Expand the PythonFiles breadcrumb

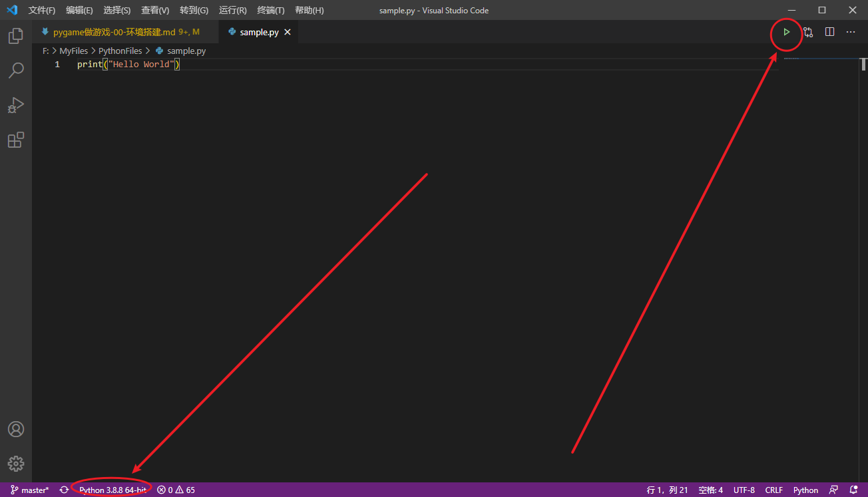120,51
